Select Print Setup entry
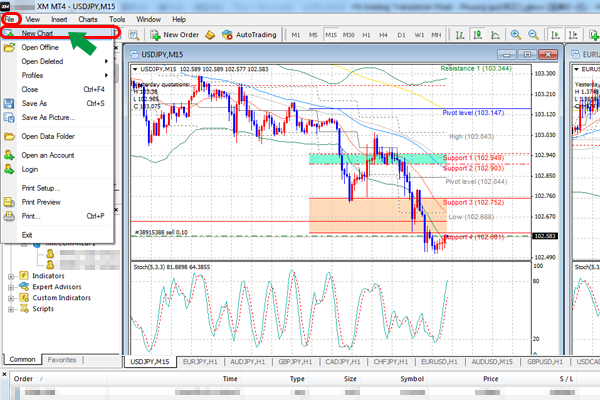Screen dimensions: 600x400 pos(57,188)
